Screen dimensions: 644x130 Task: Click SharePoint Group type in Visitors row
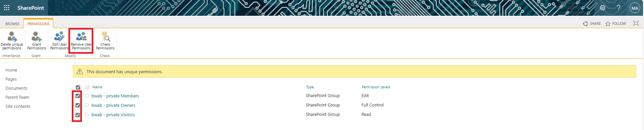pyautogui.click(x=323, y=114)
